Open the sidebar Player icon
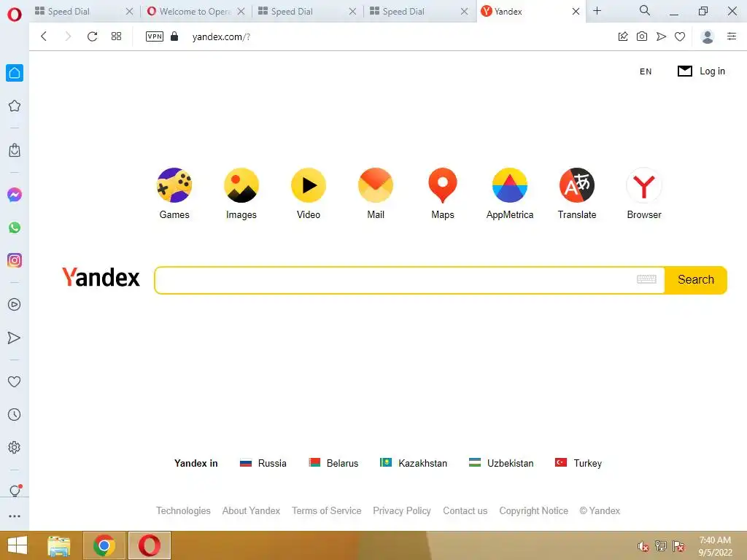The width and height of the screenshot is (747, 560). coord(15,305)
